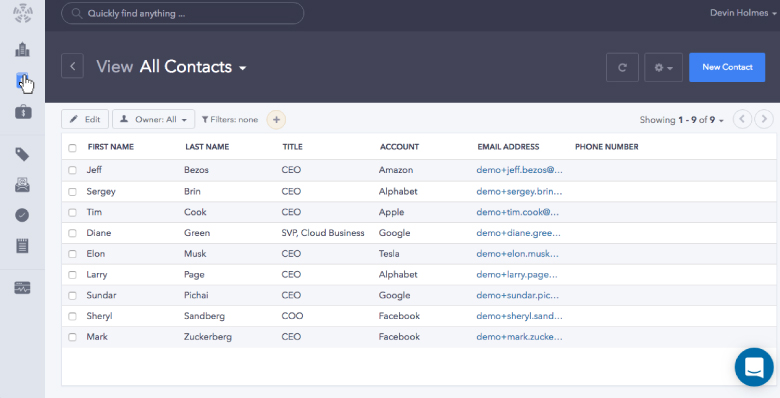Screen dimensions: 780x398
Task: Open the Devin Holmes user menu
Action: coord(743,13)
